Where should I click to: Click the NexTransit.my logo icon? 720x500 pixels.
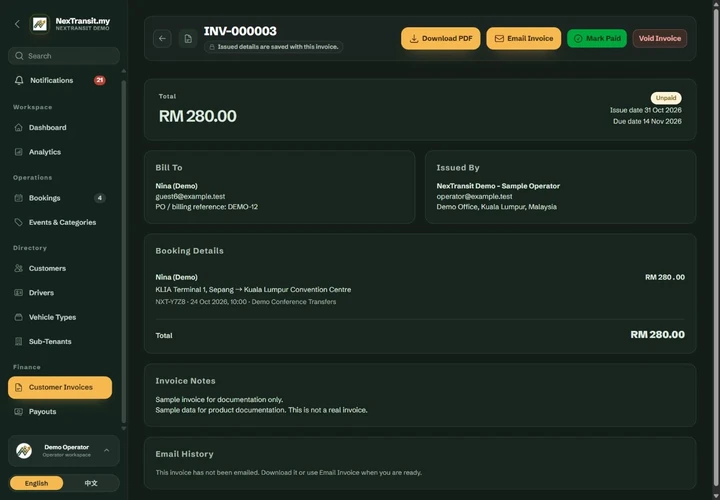(39, 24)
